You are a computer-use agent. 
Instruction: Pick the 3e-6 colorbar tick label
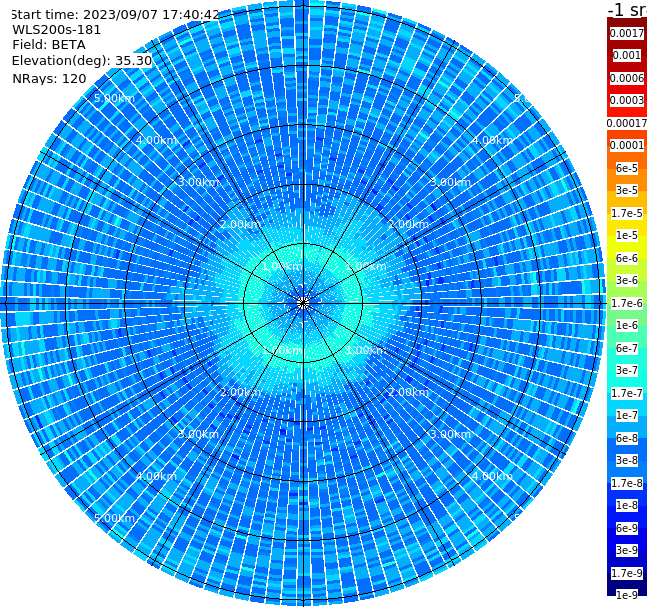[627, 280]
